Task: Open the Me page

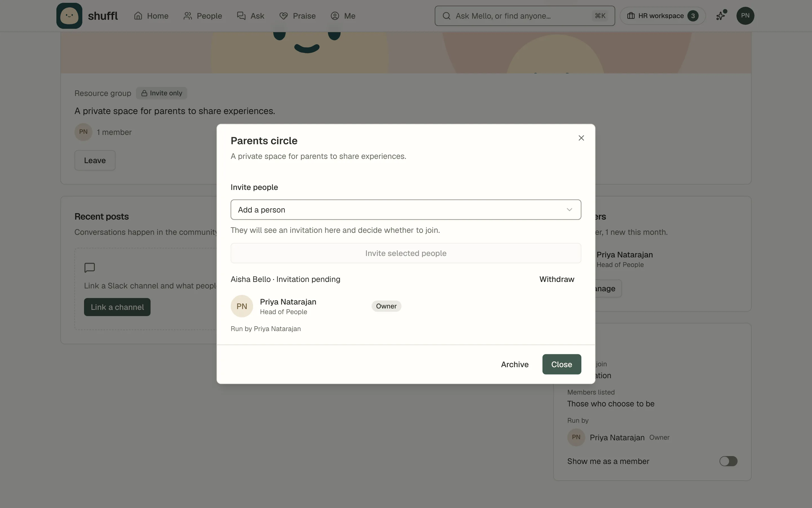Action: (x=343, y=16)
